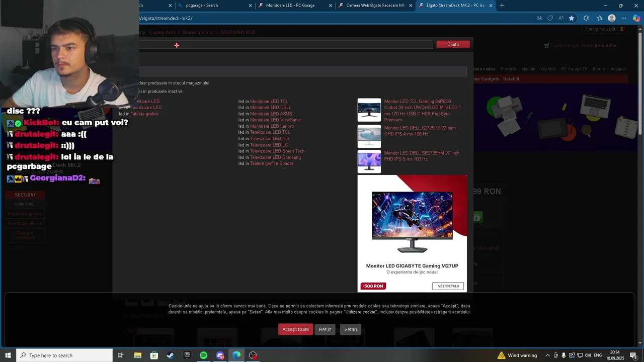Toggle the favorite star for this page
Viewport: 644px width, 362px height.
coord(572,18)
